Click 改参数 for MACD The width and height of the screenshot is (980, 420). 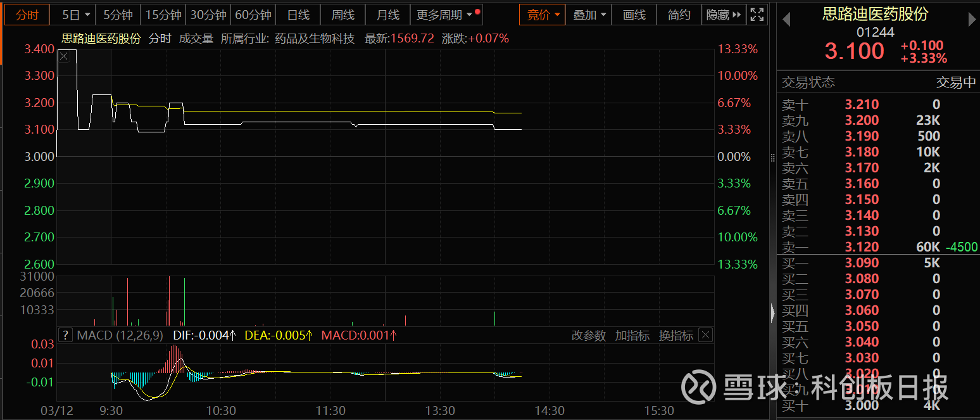coord(589,336)
